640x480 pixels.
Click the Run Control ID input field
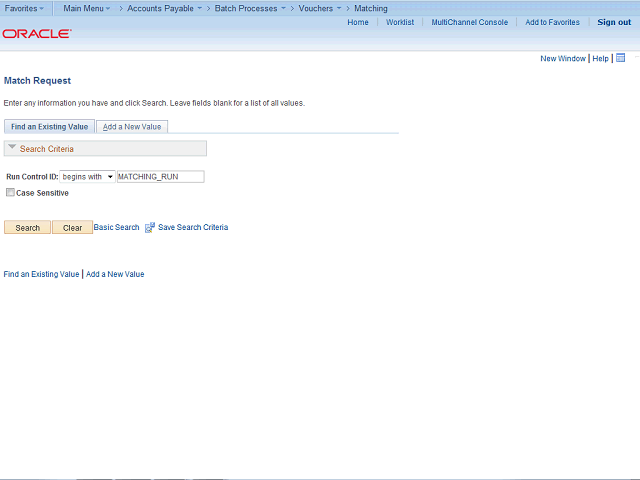(160, 177)
